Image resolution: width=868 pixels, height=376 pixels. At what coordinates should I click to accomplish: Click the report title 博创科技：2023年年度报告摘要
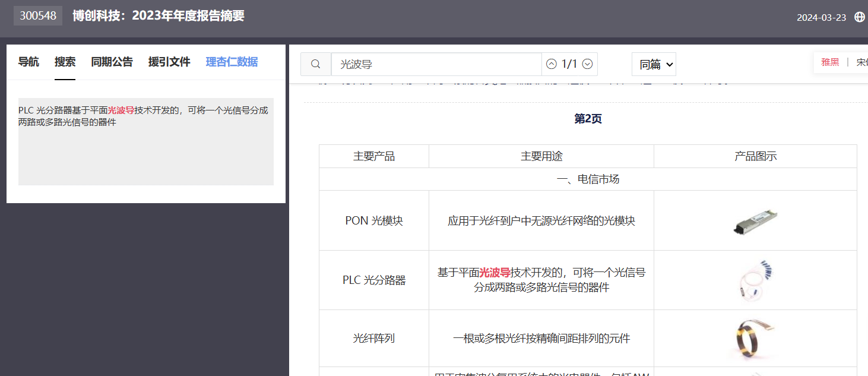pyautogui.click(x=159, y=16)
